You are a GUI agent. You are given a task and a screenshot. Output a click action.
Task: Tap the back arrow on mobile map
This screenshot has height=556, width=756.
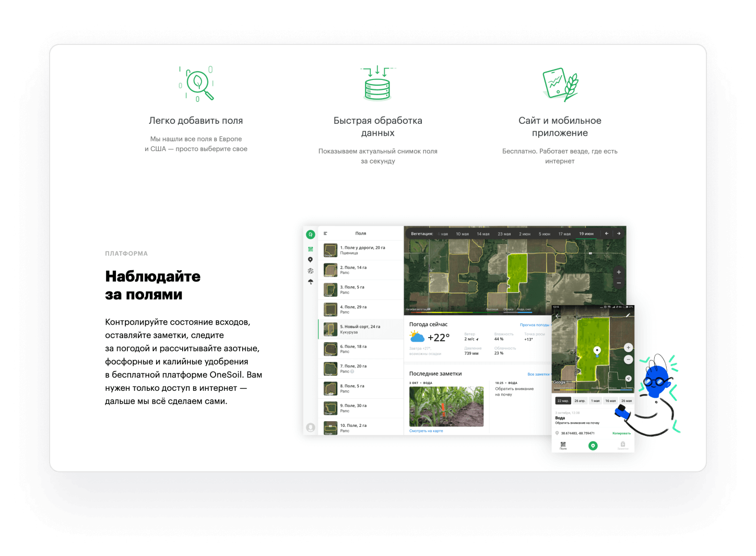click(x=558, y=316)
